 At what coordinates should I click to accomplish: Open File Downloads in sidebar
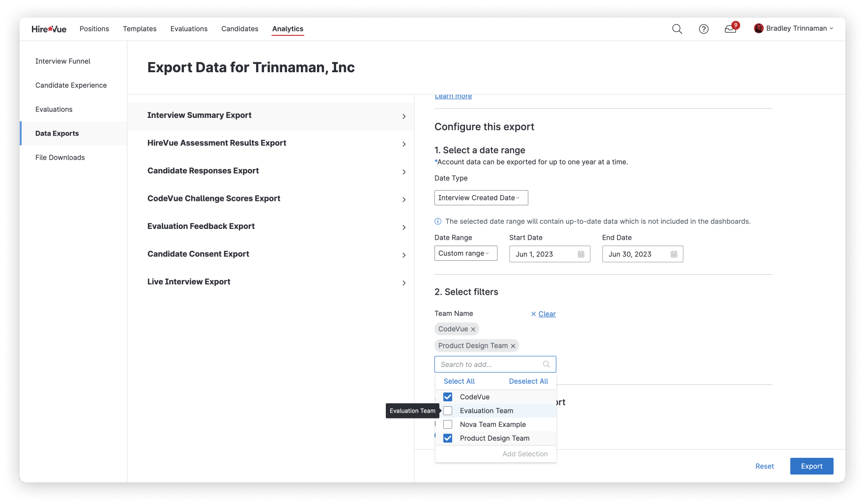tap(60, 158)
